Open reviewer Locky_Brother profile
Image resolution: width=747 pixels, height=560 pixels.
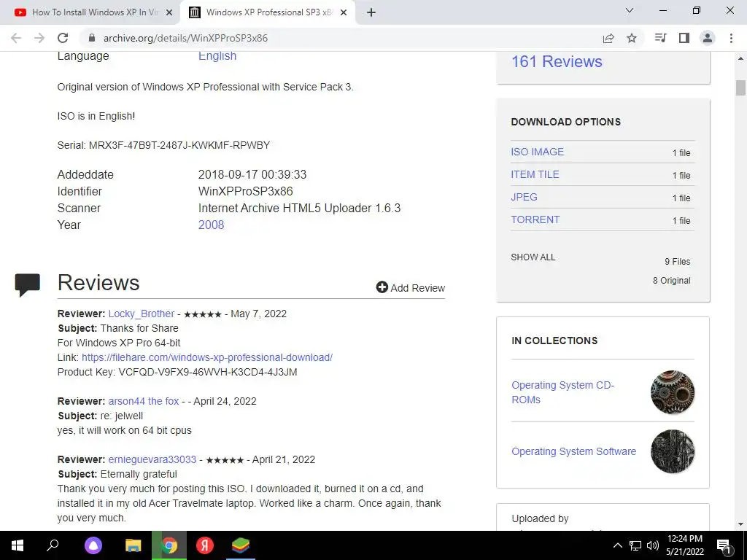tap(142, 314)
